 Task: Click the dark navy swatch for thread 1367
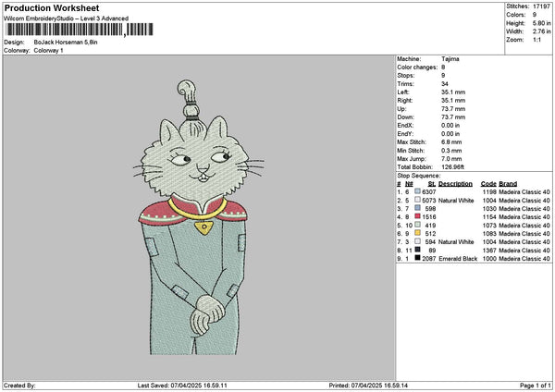[x=418, y=250]
